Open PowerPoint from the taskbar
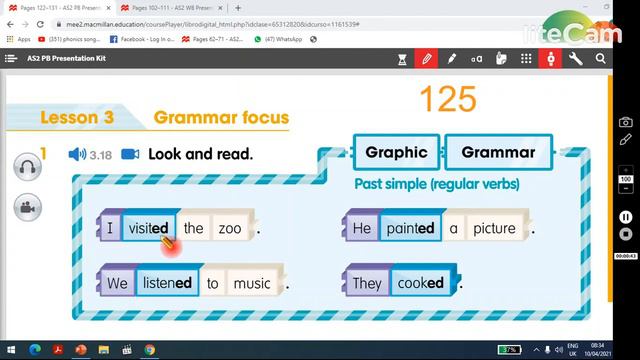This screenshot has height=360, width=640. pos(81,350)
